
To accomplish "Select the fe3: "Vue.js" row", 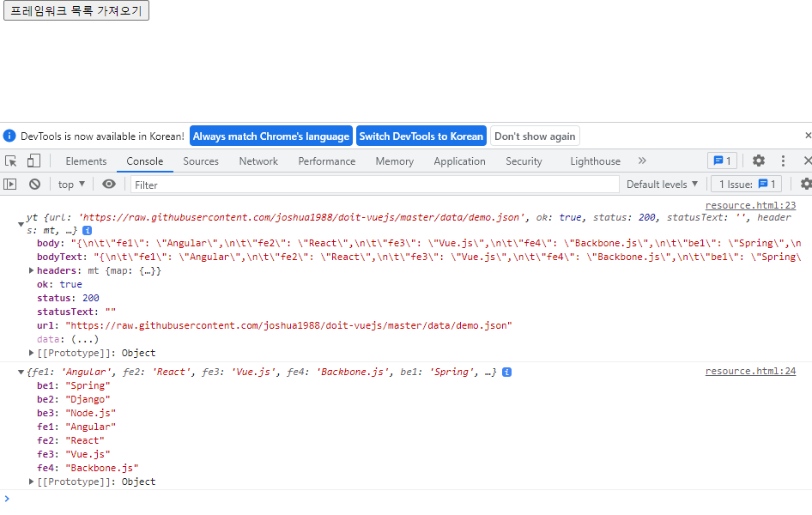I will [74, 454].
